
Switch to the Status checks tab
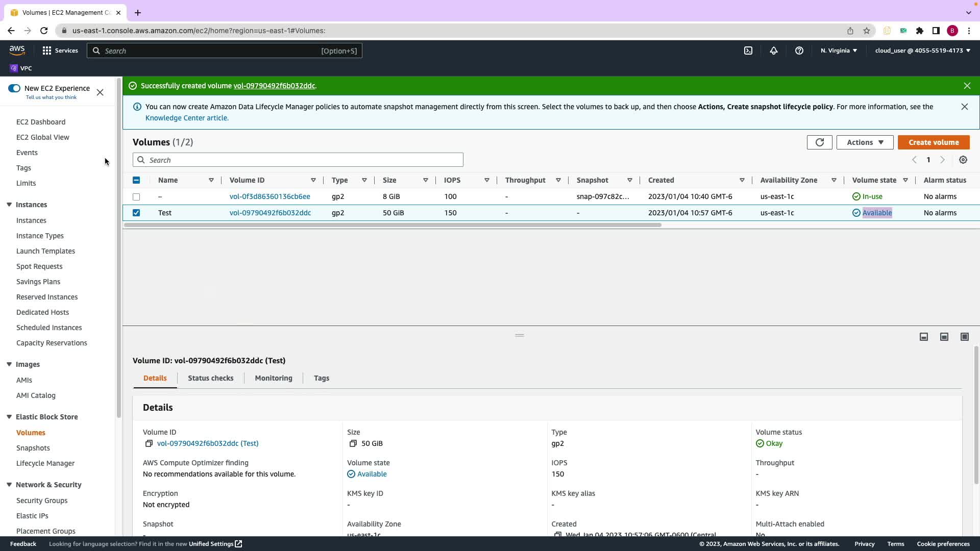[210, 378]
